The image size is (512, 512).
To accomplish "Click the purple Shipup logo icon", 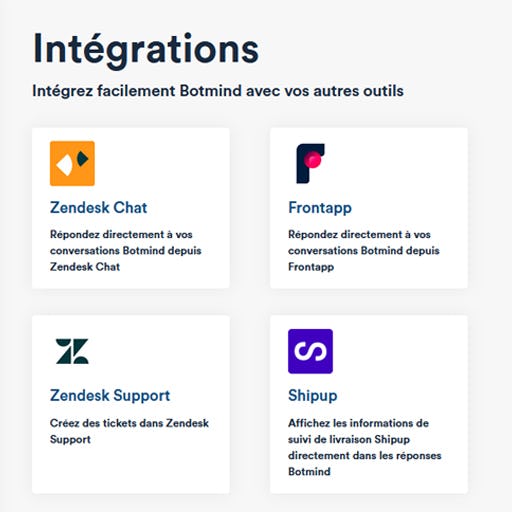I will pyautogui.click(x=310, y=351).
